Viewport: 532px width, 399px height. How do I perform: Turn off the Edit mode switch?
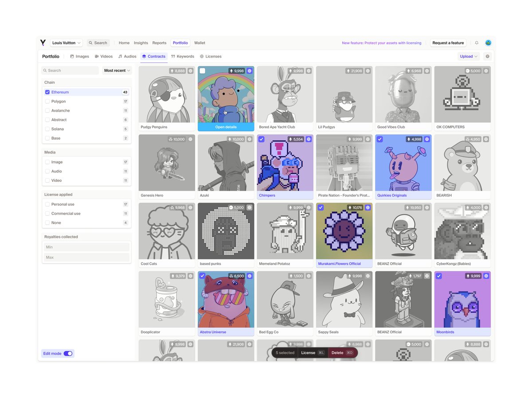[x=68, y=353]
